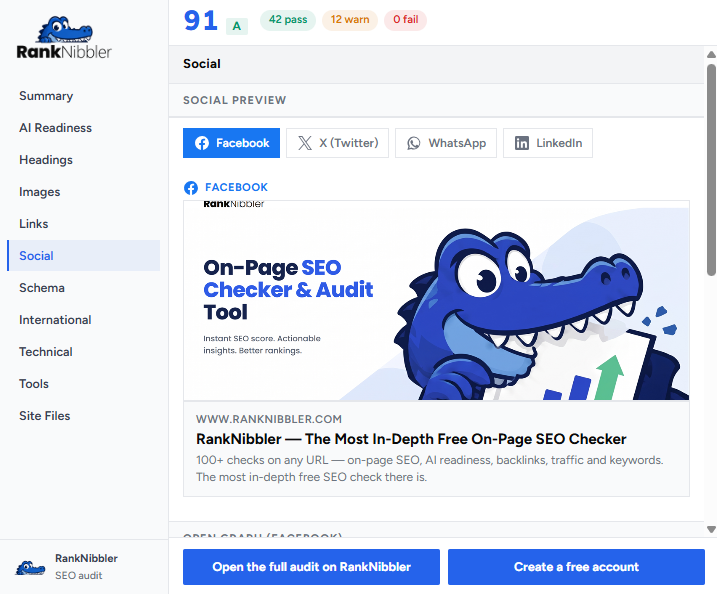Image resolution: width=717 pixels, height=594 pixels.
Task: Click the scrollbar down arrow
Action: tap(711, 530)
